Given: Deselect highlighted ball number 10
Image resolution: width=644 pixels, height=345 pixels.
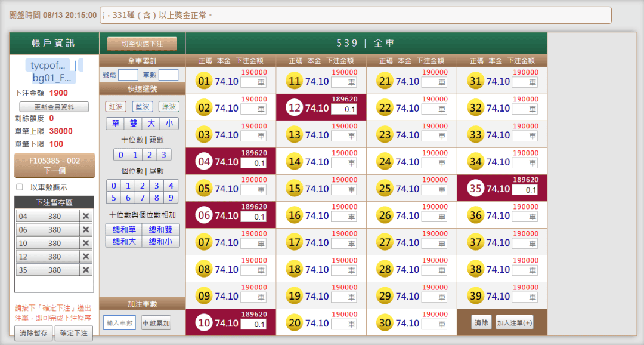Looking at the screenshot, I should pos(204,323).
